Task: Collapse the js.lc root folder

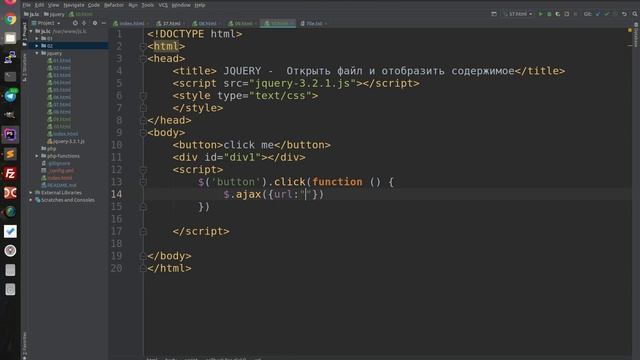Action: click(31, 31)
